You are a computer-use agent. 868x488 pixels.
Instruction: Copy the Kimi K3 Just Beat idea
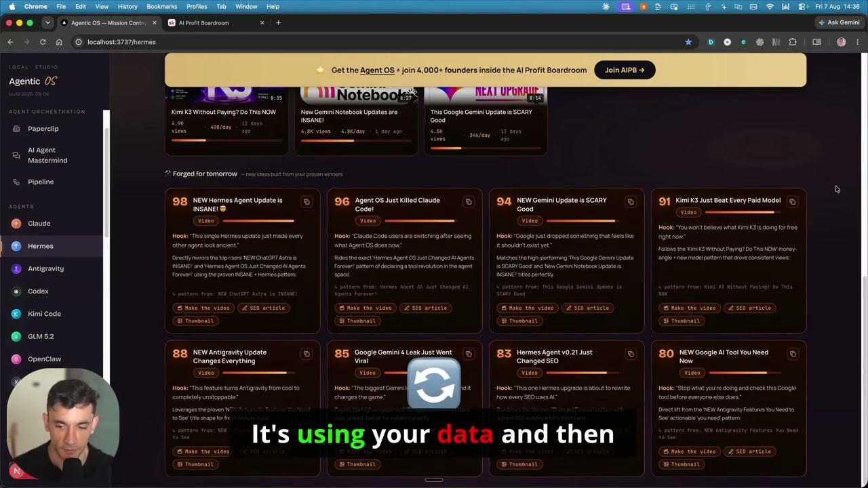point(793,202)
